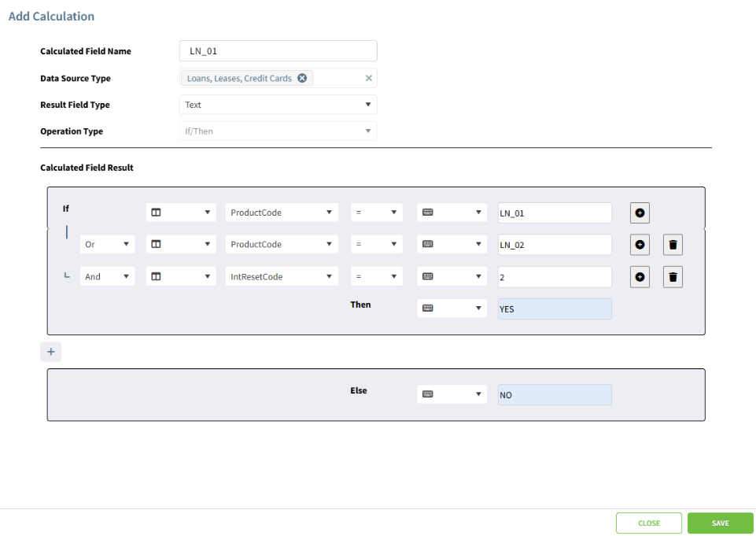Click the Then label
This screenshot has height=536, width=756.
click(360, 305)
